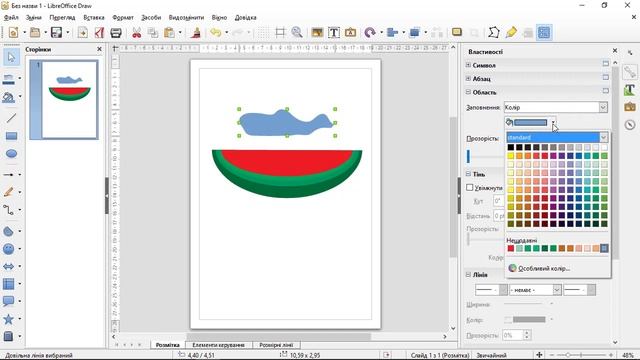This screenshot has height=360, width=640.
Task: Click the Align objects icon
Action: (x=392, y=33)
